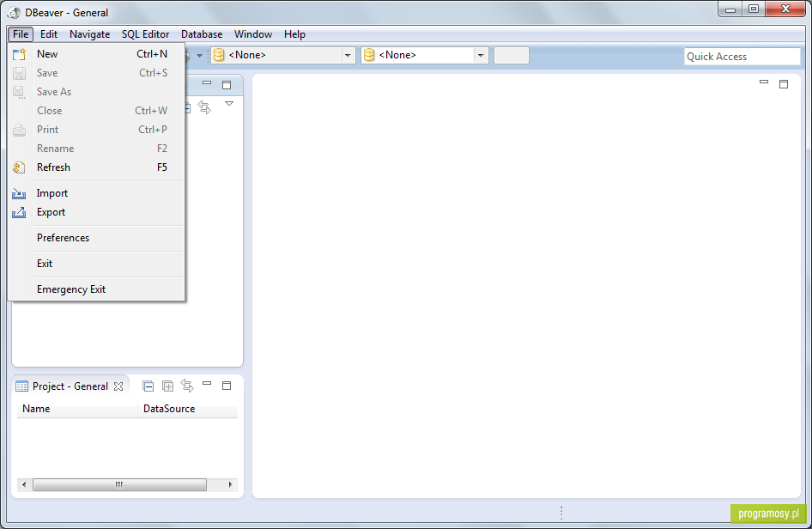The height and width of the screenshot is (529, 812).
Task: Open the second <None> database dropdown
Action: point(481,55)
